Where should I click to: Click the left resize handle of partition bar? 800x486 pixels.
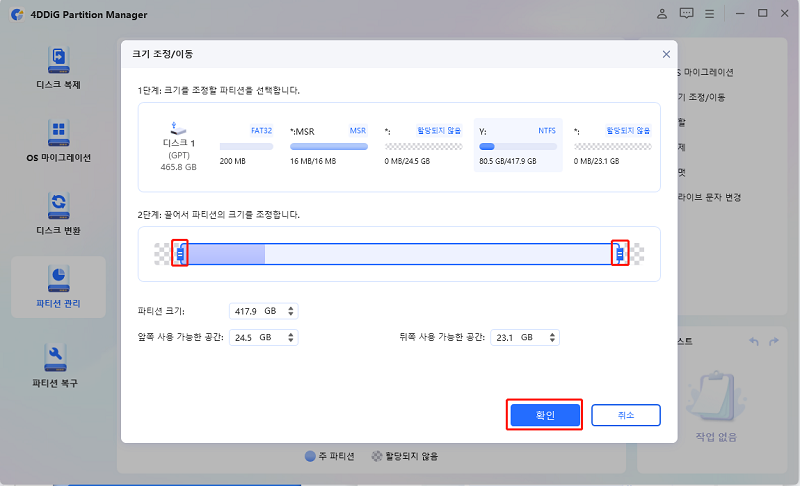[180, 253]
